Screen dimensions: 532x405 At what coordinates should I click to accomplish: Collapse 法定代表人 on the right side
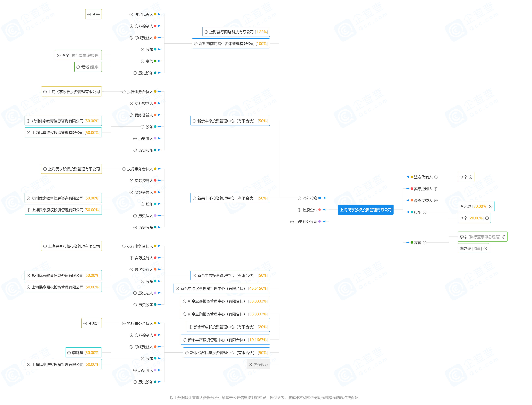point(436,177)
